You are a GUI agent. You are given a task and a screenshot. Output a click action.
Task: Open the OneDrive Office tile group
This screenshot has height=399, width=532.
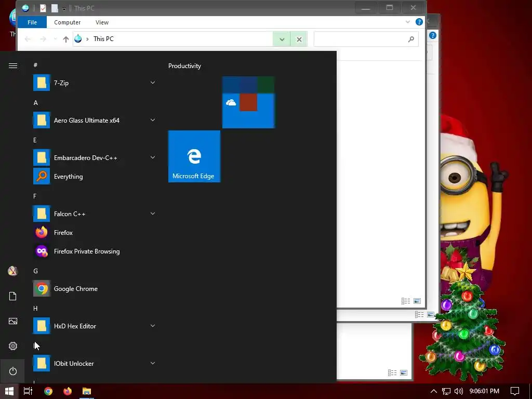point(248,102)
